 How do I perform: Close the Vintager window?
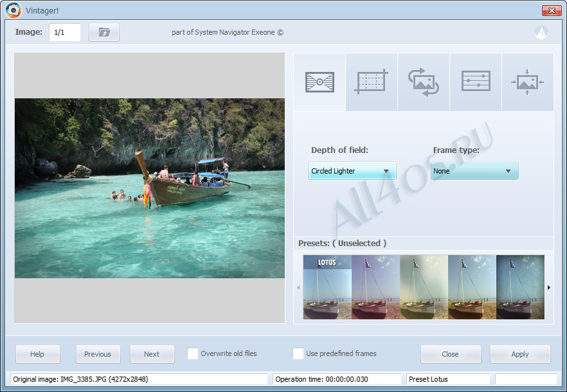pos(552,10)
